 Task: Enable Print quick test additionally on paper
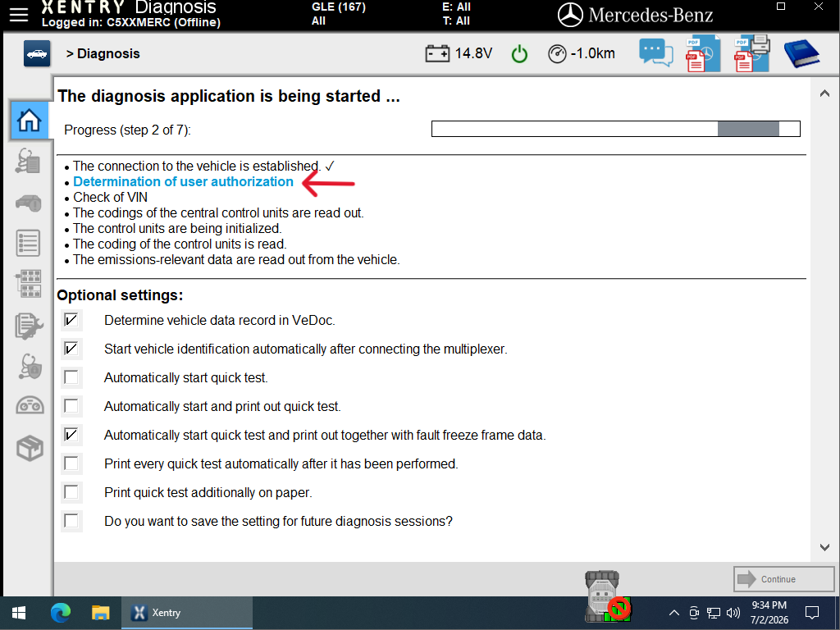tap(71, 492)
